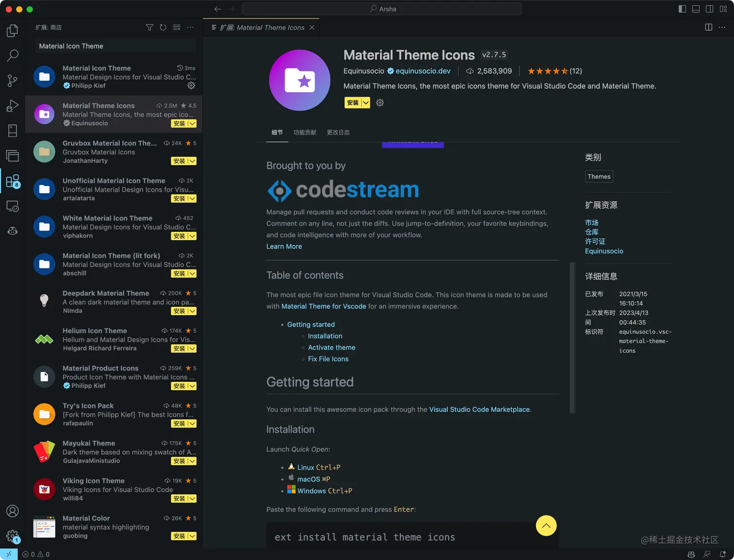Open gear settings for Material Icon Theme
The height and width of the screenshot is (560, 734).
191,85
